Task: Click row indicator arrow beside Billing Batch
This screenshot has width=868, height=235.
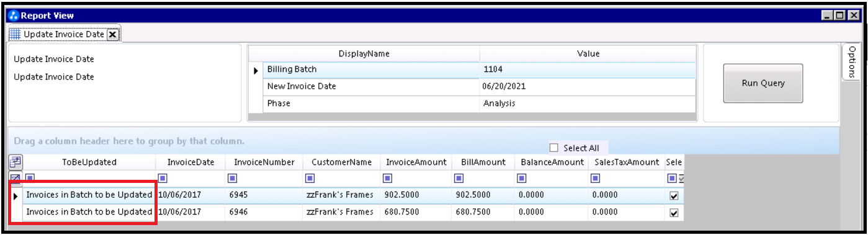Action: (256, 71)
